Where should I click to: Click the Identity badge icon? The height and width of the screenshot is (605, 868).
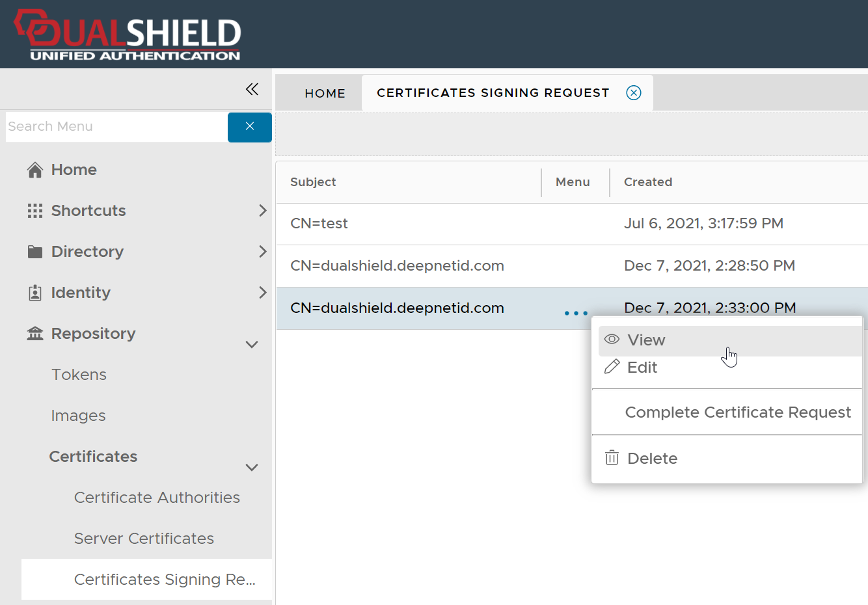[35, 293]
